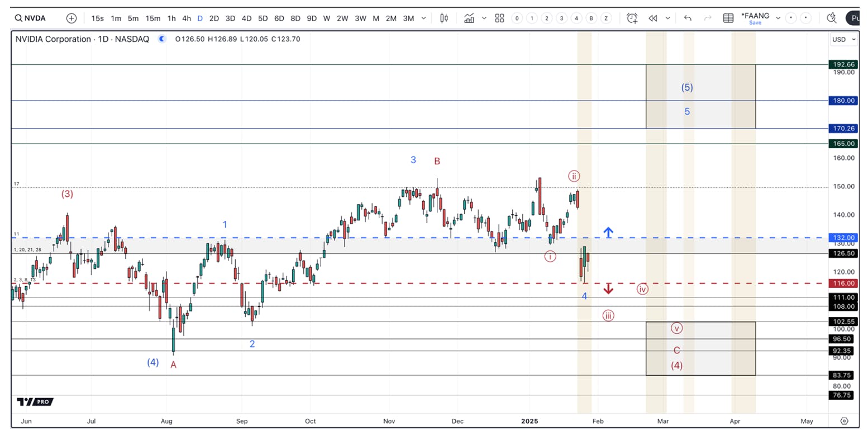The width and height of the screenshot is (868, 435).
Task: Select the active D daily interval
Action: 200,18
